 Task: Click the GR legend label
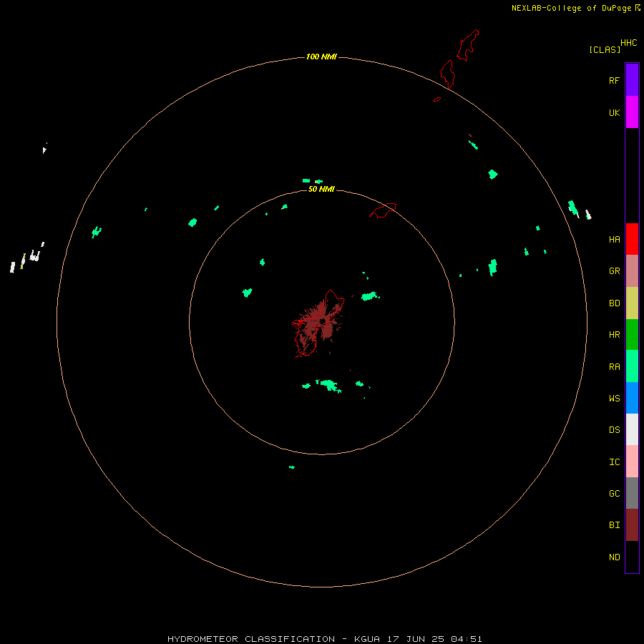[614, 271]
